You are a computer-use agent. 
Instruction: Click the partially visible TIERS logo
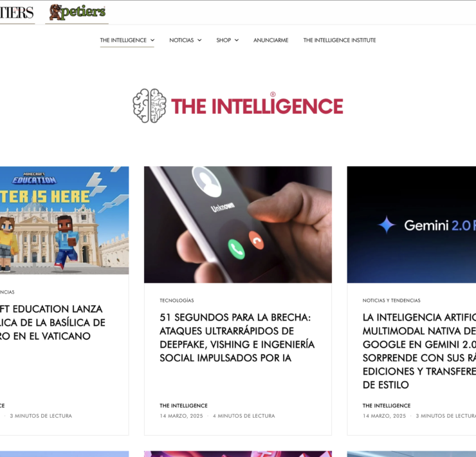click(17, 12)
